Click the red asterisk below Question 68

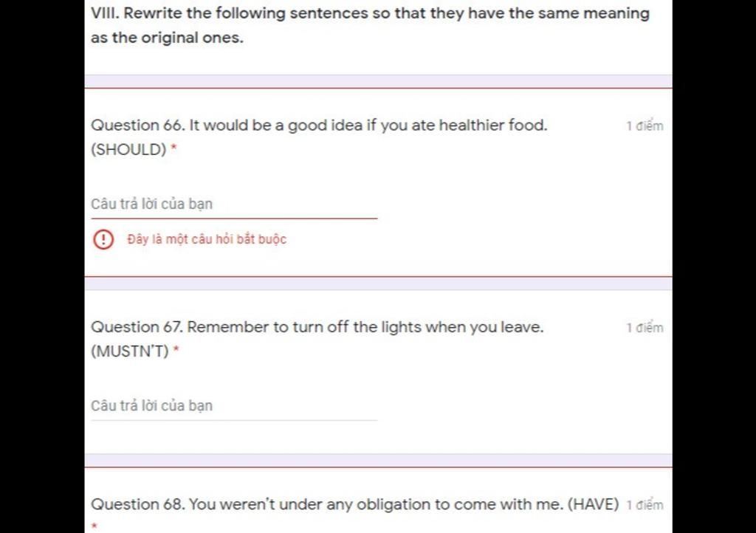point(94,526)
